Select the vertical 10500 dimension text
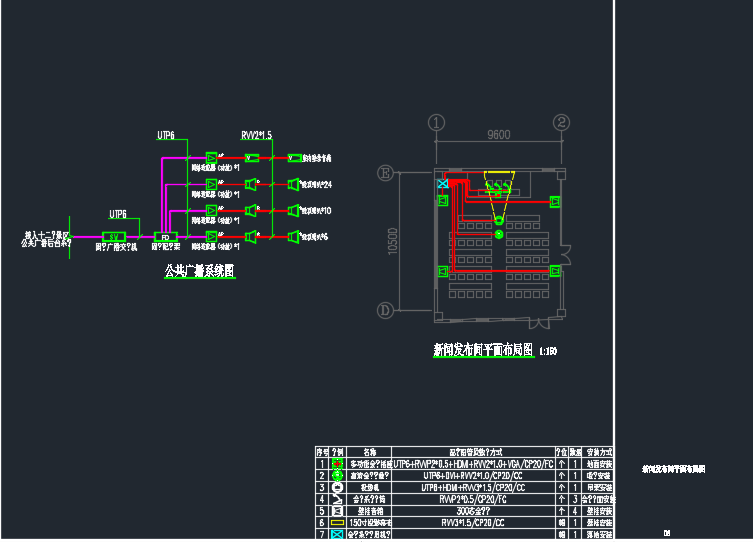The width and height of the screenshot is (753, 542). (x=393, y=241)
